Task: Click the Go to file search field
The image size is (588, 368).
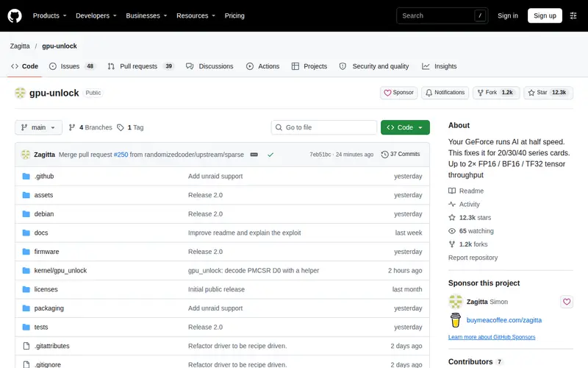Action: click(x=324, y=127)
